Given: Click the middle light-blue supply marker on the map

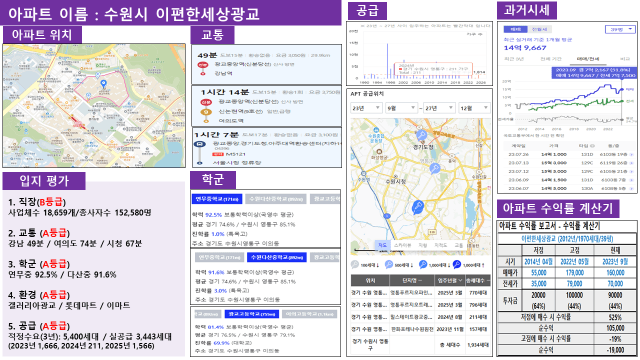Looking at the screenshot, I should tap(435, 168).
